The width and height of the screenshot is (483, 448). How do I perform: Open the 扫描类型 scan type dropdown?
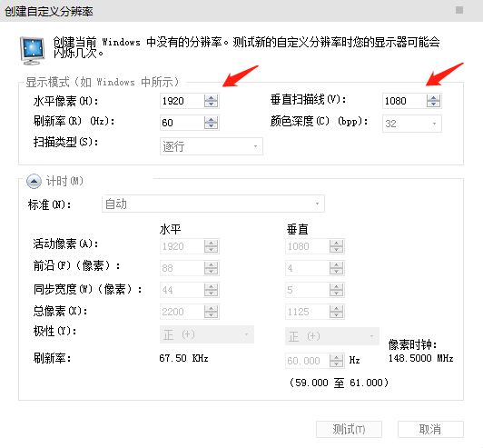(212, 146)
